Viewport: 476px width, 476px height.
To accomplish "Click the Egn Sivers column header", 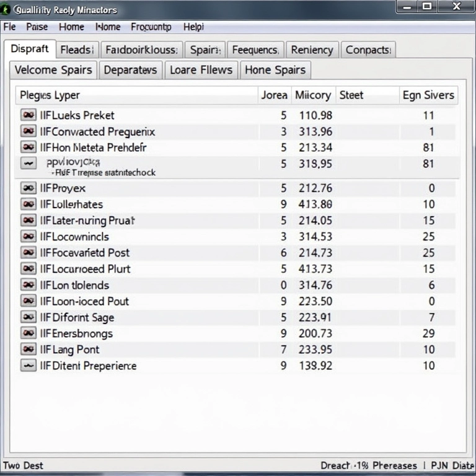I will click(428, 95).
